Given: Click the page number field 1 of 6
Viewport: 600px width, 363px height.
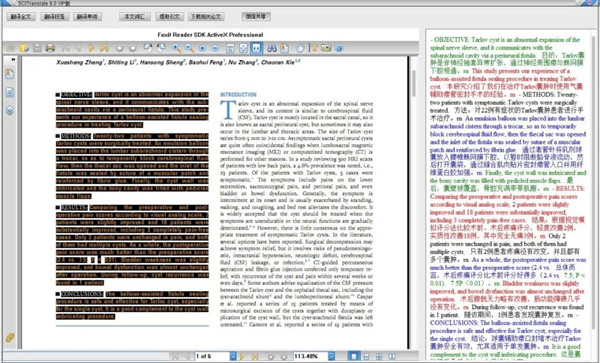Looking at the screenshot, I should (x=212, y=356).
